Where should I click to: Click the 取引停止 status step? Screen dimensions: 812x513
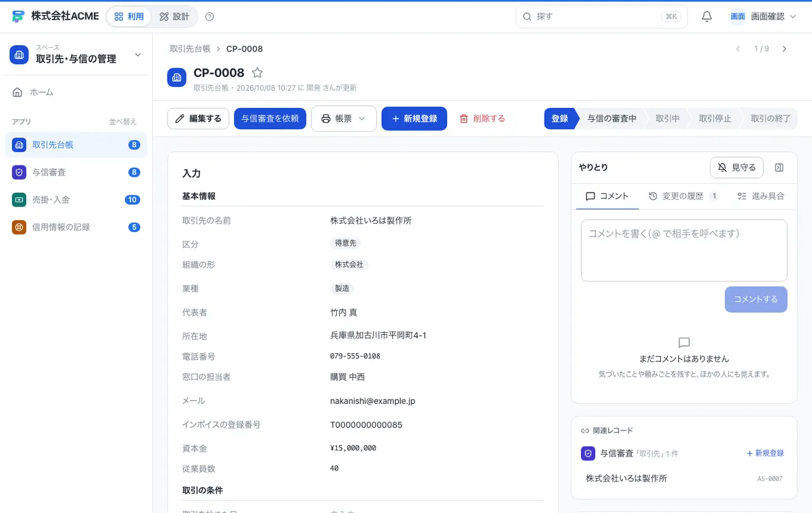715,119
